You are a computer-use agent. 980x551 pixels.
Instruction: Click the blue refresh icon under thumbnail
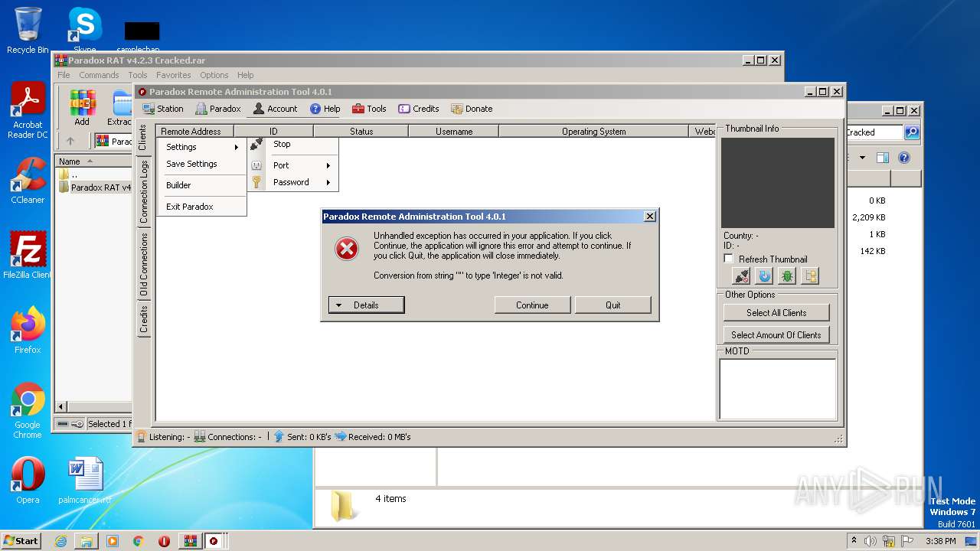click(x=764, y=276)
